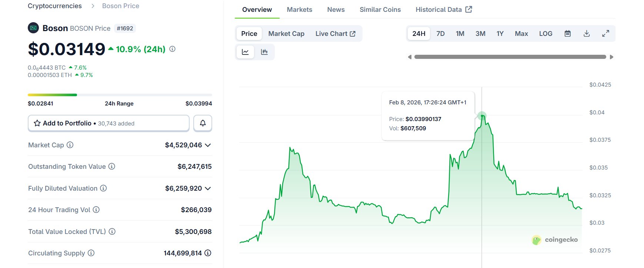Open Historical Data external link
This screenshot has height=268, width=644.
(x=443, y=10)
